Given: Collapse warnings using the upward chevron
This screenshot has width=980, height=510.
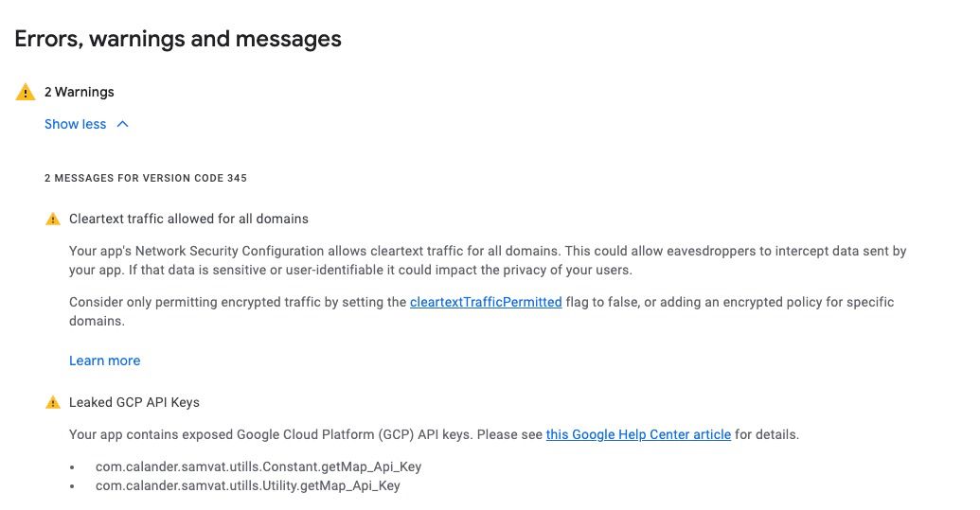Looking at the screenshot, I should (122, 124).
